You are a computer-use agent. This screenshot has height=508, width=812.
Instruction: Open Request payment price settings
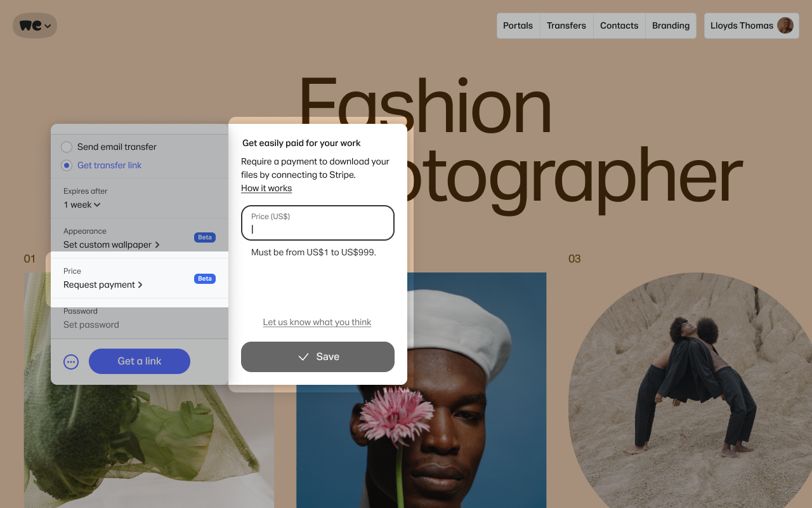point(103,284)
